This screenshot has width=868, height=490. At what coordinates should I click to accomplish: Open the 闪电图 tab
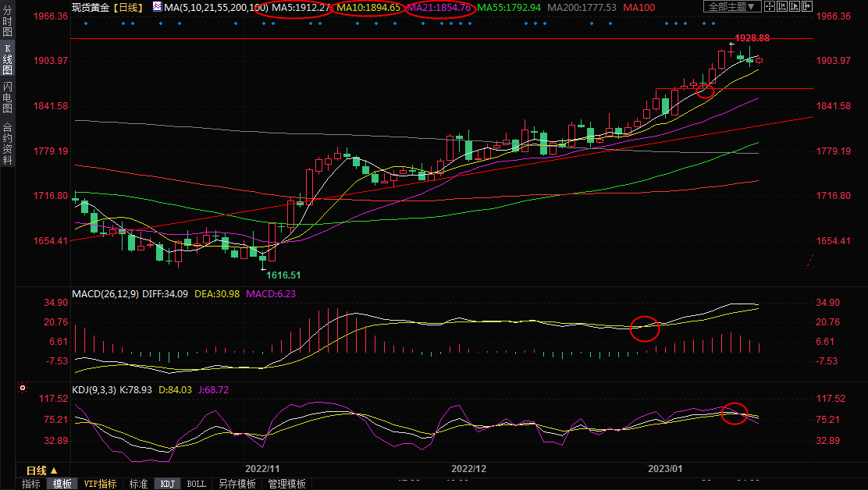pos(7,97)
